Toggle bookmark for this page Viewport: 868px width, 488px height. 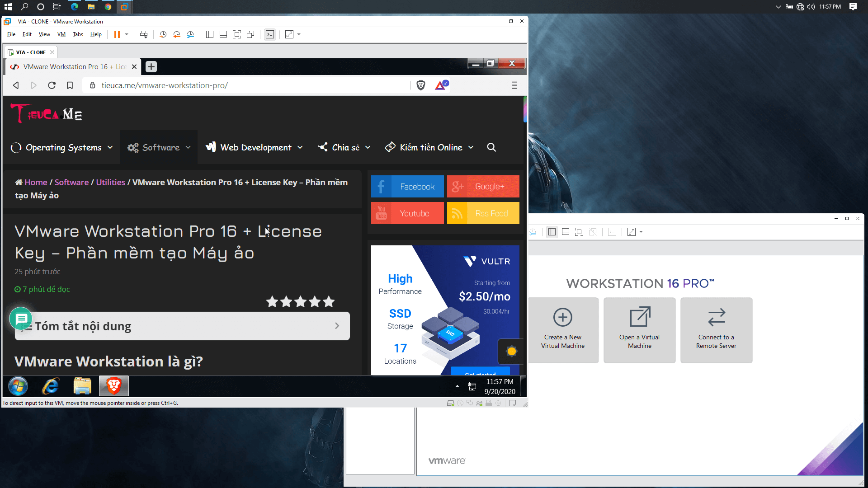(70, 85)
